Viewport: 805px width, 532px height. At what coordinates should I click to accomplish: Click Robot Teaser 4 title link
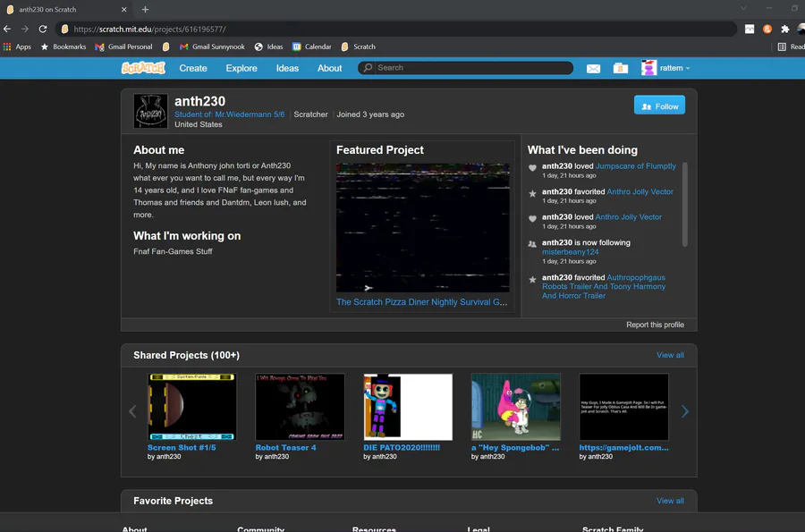tap(285, 447)
